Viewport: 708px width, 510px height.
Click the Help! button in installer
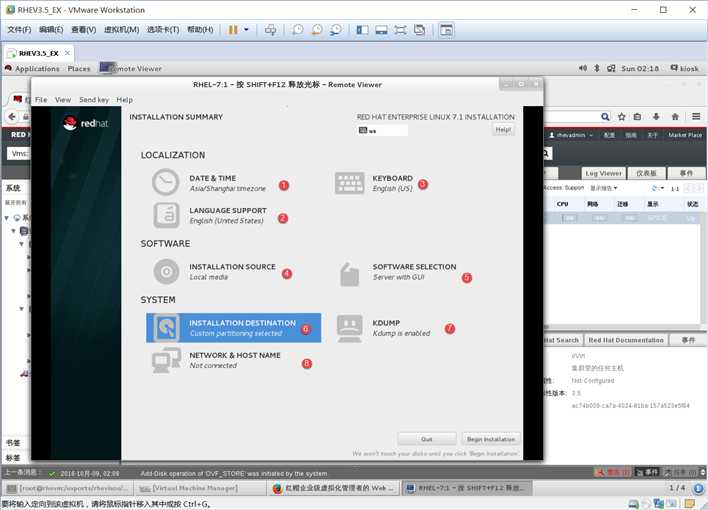[503, 130]
